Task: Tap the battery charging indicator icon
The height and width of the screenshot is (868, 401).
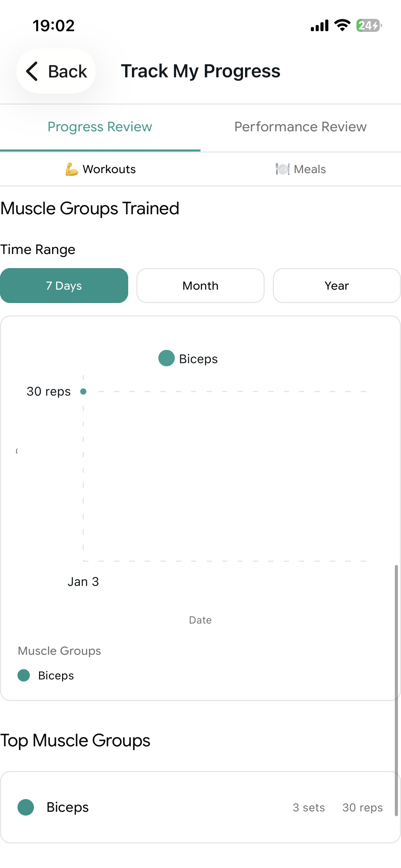Action: pos(369,25)
